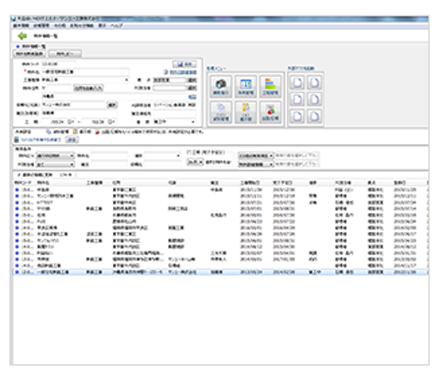Open the camera photo management icon button
Viewport: 442px width, 375px height.
pyautogui.click(x=221, y=86)
